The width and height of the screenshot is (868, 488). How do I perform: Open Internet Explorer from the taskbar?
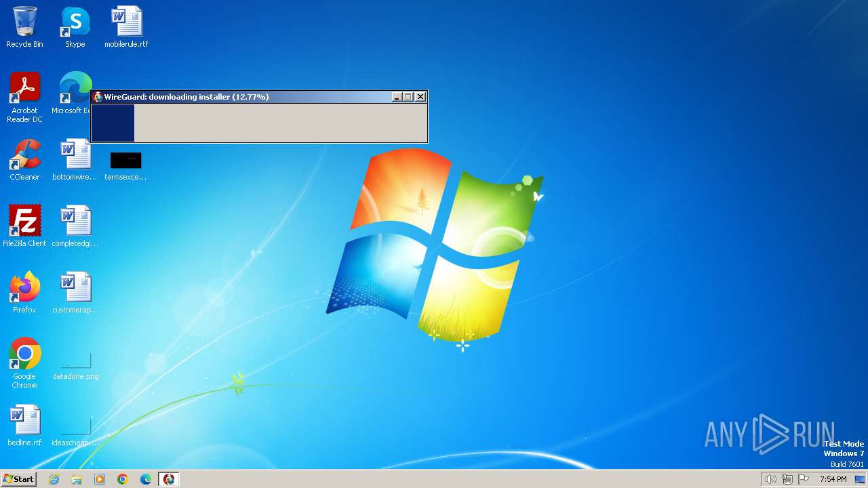[x=54, y=479]
